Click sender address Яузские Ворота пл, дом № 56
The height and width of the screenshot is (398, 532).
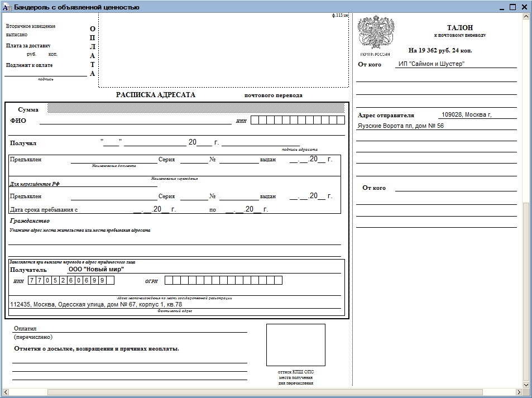400,126
